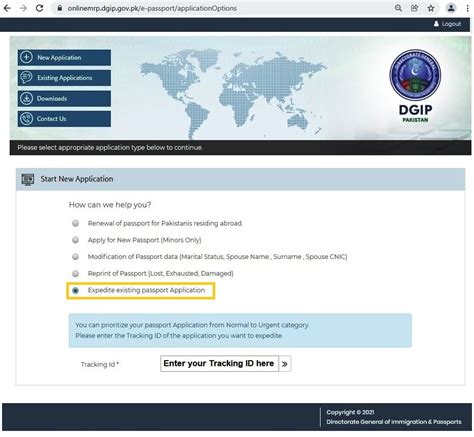Open Existing Applications menu button
The image size is (474, 437).
(x=64, y=78)
